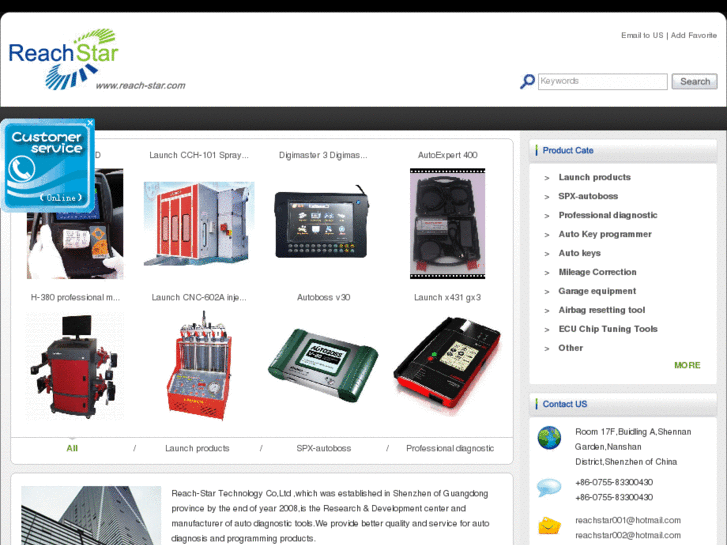The height and width of the screenshot is (545, 727).
Task: Click the reachstar001@hotmail.com email address
Action: [628, 520]
